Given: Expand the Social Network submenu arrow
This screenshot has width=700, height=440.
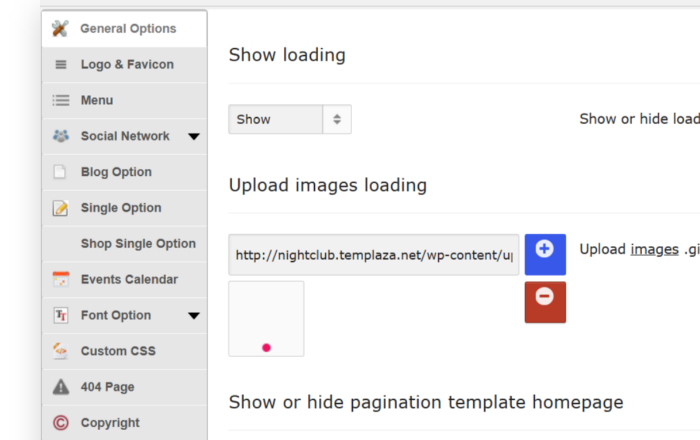Looking at the screenshot, I should [194, 137].
